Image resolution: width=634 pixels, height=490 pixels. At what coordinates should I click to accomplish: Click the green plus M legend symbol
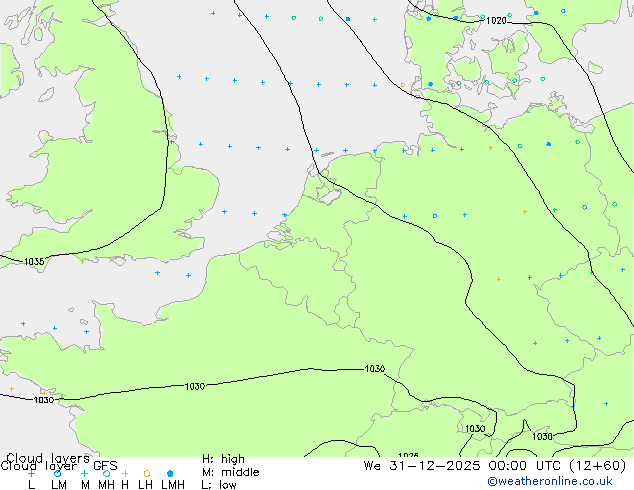[84, 473]
